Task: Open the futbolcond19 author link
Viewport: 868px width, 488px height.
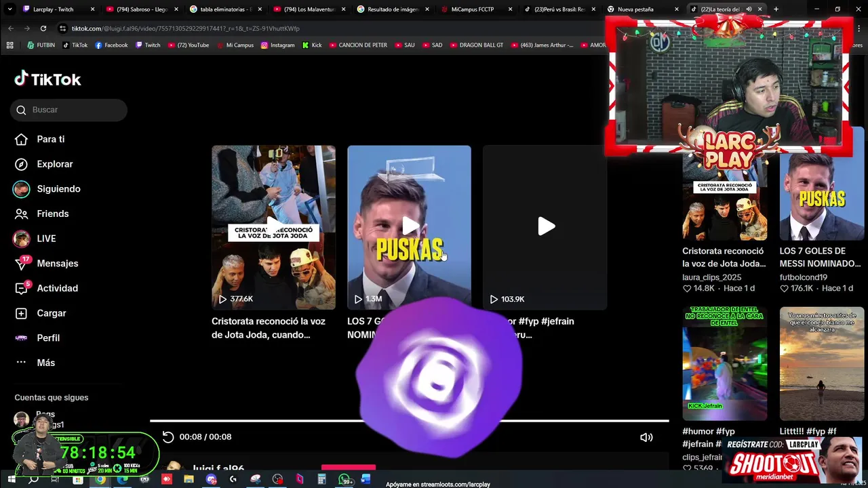Action: point(804,277)
